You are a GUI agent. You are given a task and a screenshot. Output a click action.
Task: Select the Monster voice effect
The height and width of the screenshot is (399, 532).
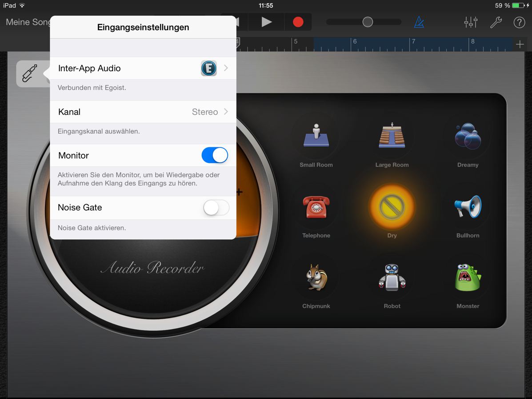(468, 278)
